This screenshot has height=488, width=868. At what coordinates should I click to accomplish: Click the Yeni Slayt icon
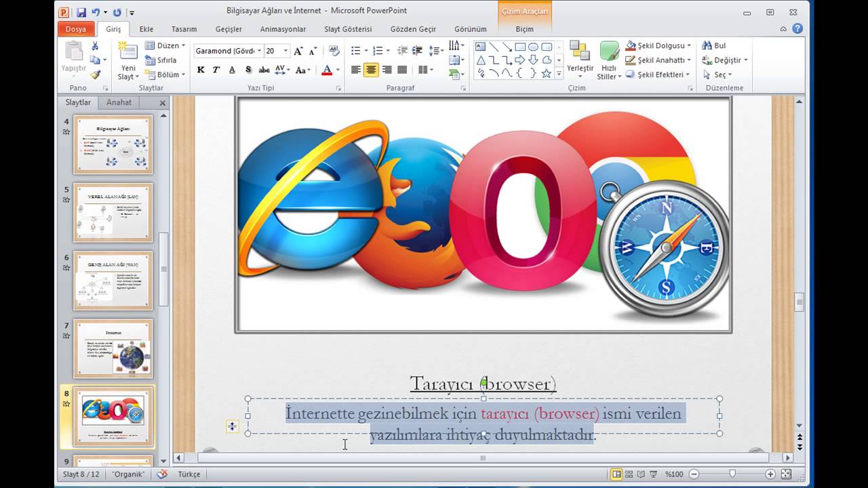(127, 52)
